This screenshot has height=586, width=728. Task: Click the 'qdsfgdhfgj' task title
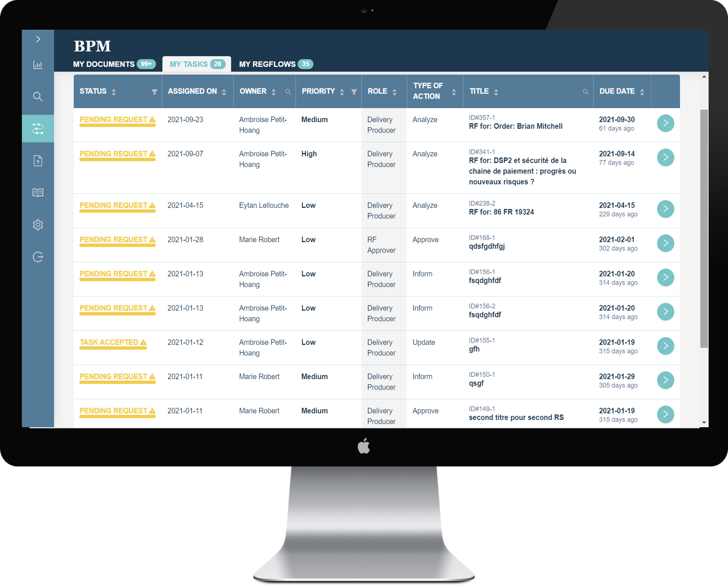(487, 246)
